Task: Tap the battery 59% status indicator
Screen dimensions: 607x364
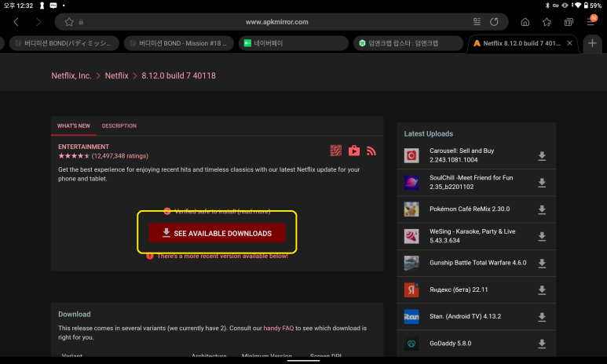Action: point(592,5)
